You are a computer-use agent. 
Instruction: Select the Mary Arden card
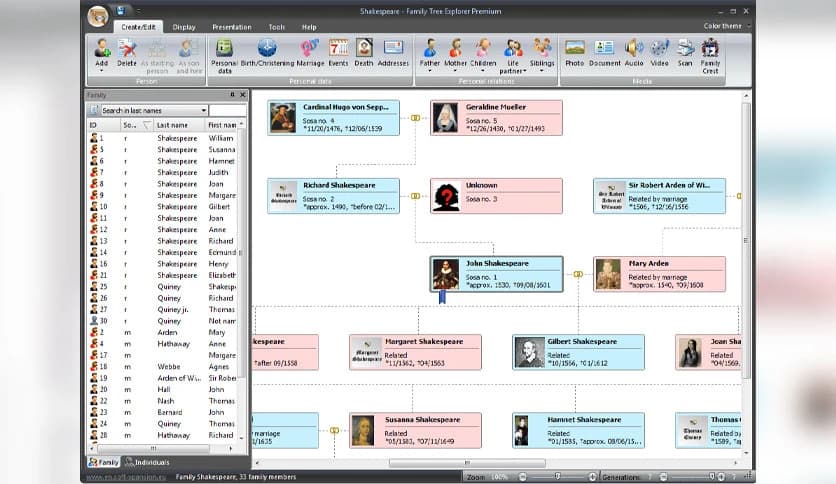(660, 274)
